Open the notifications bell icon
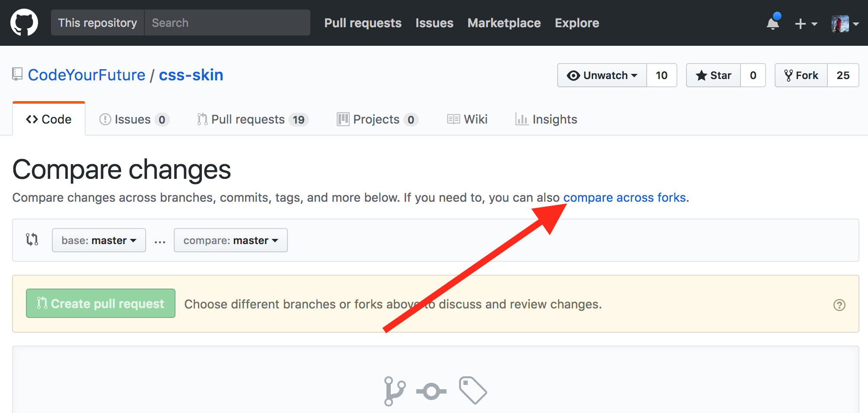This screenshot has width=868, height=413. (x=773, y=22)
